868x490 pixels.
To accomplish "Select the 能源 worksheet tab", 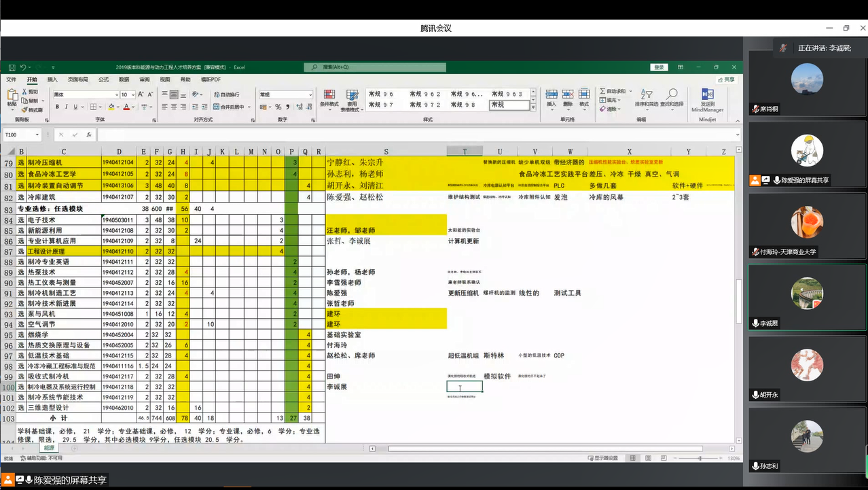I will pos(48,448).
